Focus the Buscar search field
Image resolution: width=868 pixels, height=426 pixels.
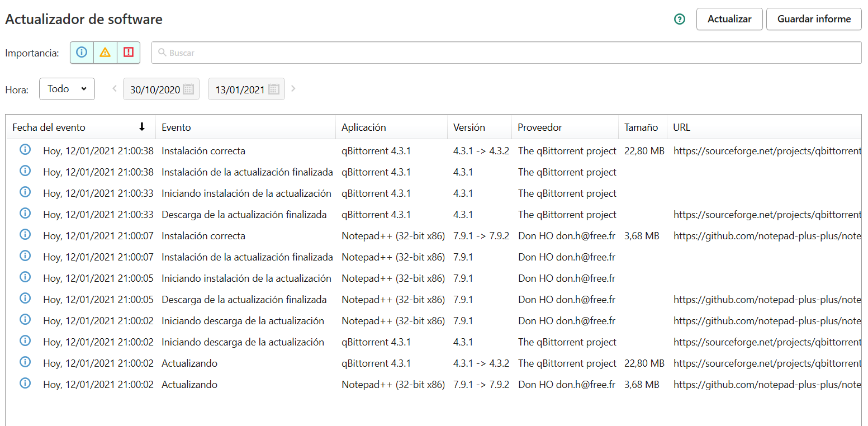506,53
